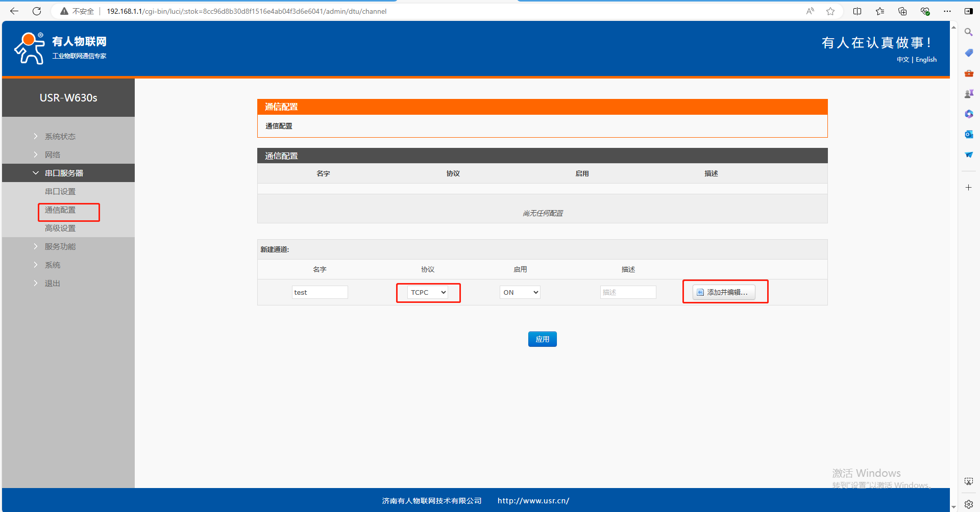Image resolution: width=980 pixels, height=512 pixels.
Task: Click the browser back arrow
Action: tap(14, 11)
